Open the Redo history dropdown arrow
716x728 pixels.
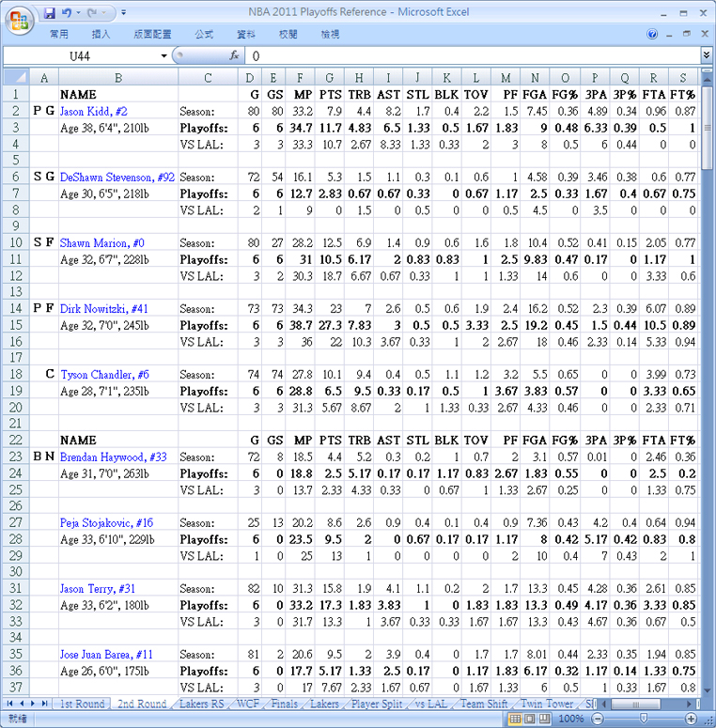[x=104, y=12]
